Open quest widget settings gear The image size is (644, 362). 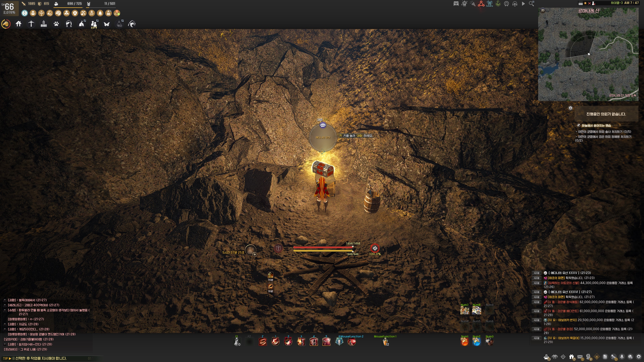(x=571, y=108)
